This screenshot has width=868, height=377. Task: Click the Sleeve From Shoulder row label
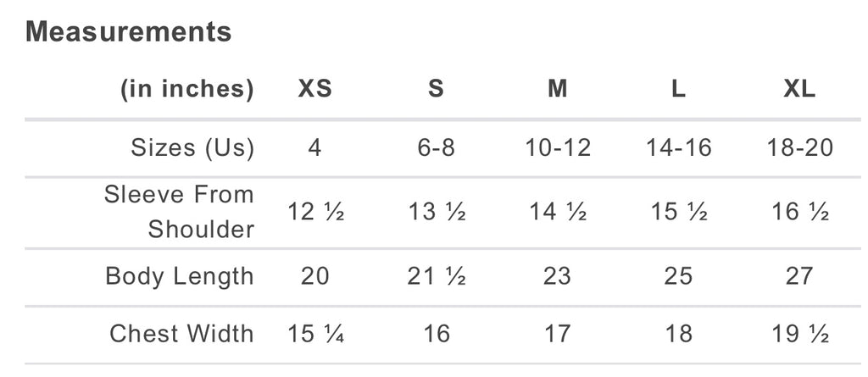coord(180,212)
